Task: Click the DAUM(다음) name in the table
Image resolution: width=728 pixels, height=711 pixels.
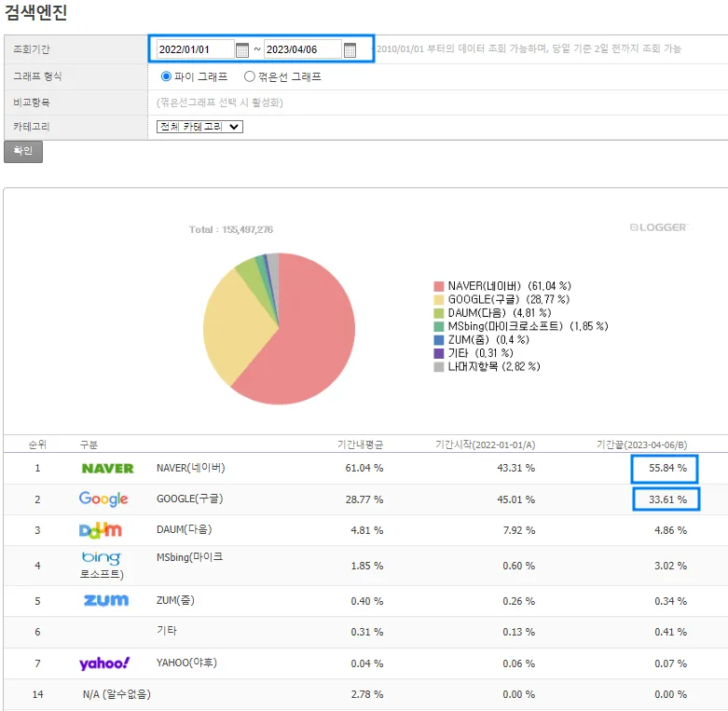Action: click(185, 529)
